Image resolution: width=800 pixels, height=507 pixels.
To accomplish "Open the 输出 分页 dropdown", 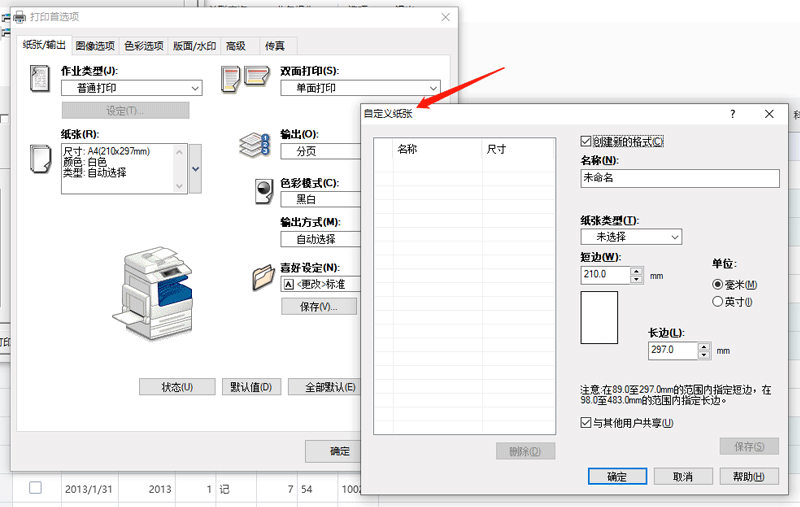I will [x=320, y=151].
